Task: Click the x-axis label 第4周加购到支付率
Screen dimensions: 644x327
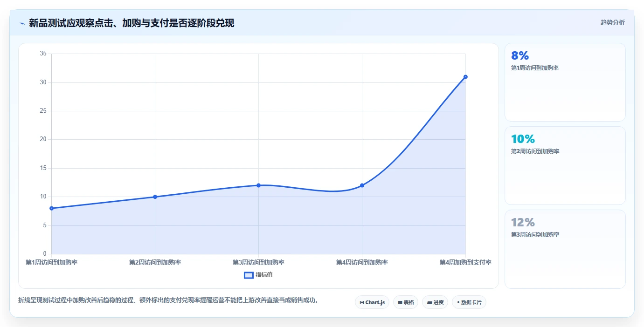Action: [465, 262]
